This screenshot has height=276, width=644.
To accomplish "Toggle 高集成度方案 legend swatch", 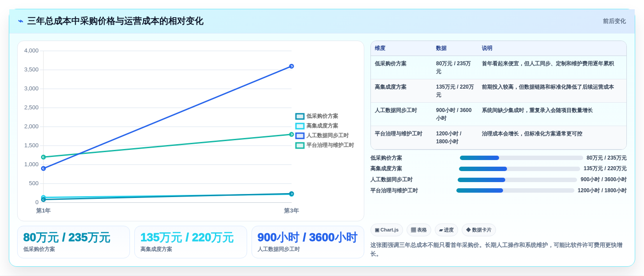I will [300, 126].
